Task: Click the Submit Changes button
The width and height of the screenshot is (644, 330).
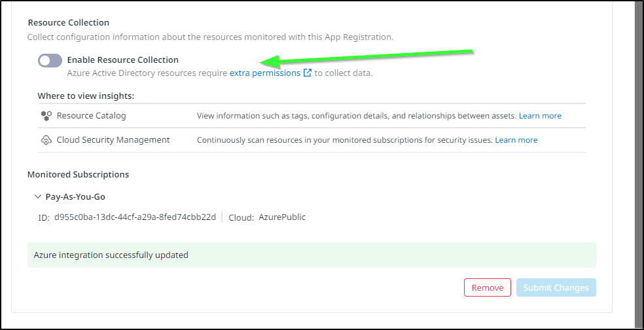Action: pos(556,287)
